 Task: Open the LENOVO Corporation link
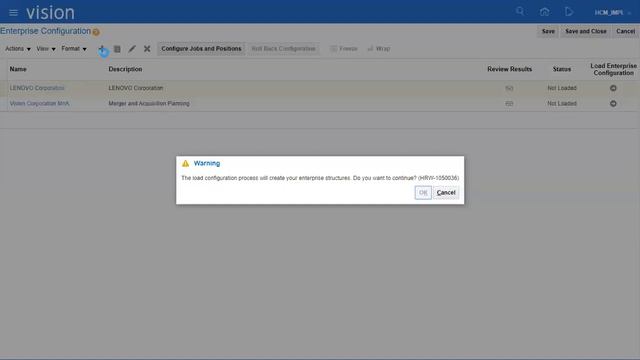pyautogui.click(x=37, y=88)
